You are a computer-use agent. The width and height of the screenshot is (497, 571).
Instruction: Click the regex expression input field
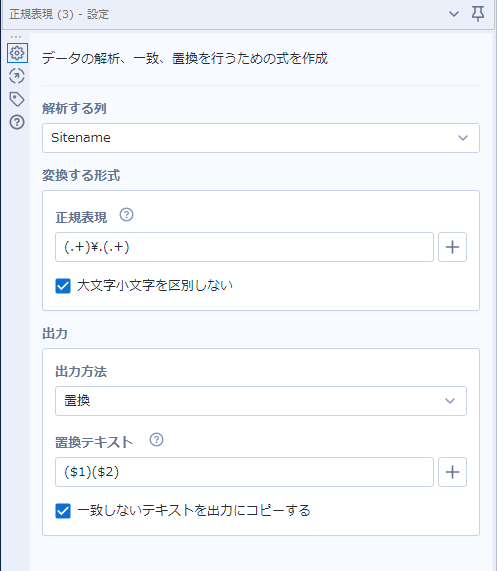[x=244, y=247]
